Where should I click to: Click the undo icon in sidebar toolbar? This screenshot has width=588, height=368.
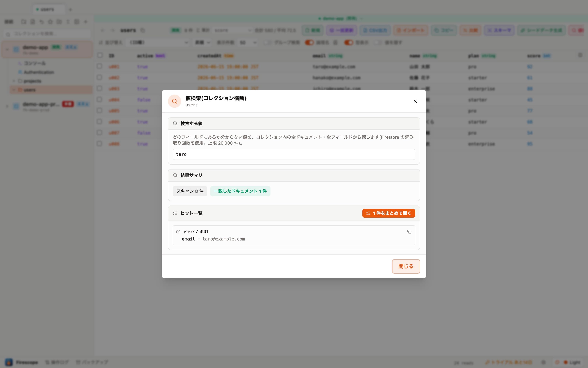42,22
